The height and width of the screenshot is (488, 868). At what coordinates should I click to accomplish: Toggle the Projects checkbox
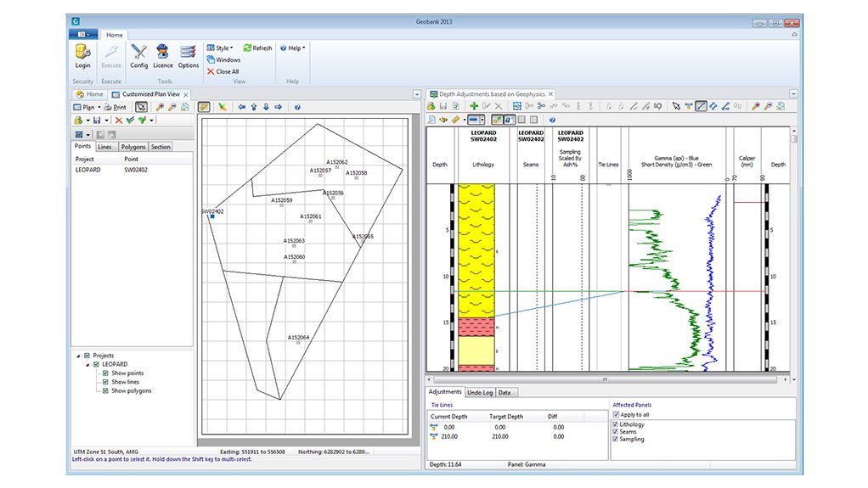[87, 356]
